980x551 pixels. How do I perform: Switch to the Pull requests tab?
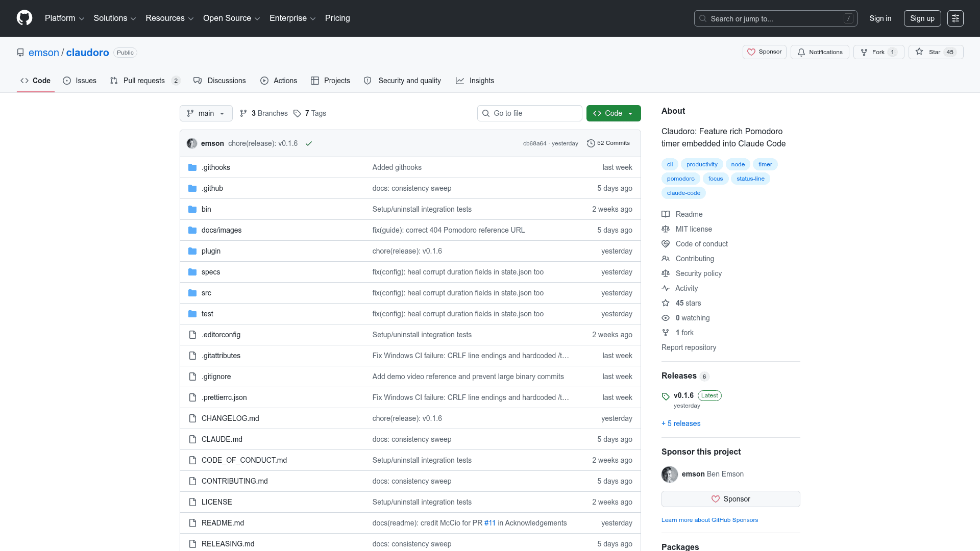tap(145, 81)
